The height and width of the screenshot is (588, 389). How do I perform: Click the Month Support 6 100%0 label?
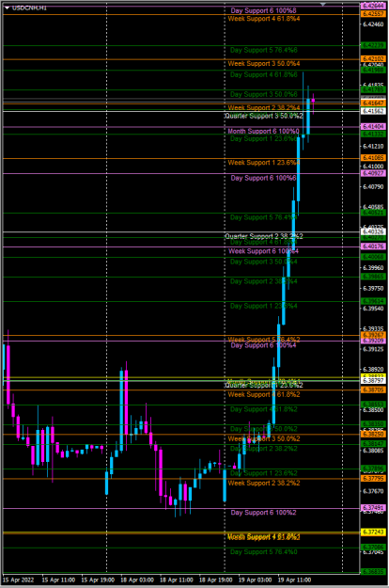(263, 131)
